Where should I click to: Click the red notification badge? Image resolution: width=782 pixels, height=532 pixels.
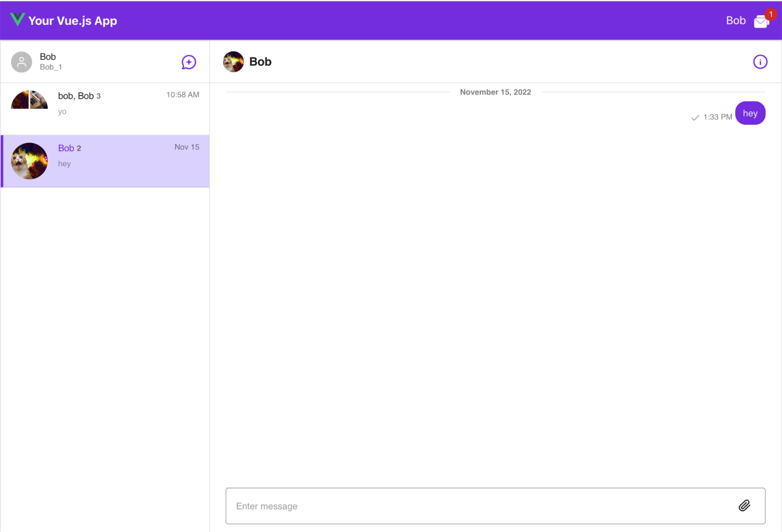(x=771, y=14)
